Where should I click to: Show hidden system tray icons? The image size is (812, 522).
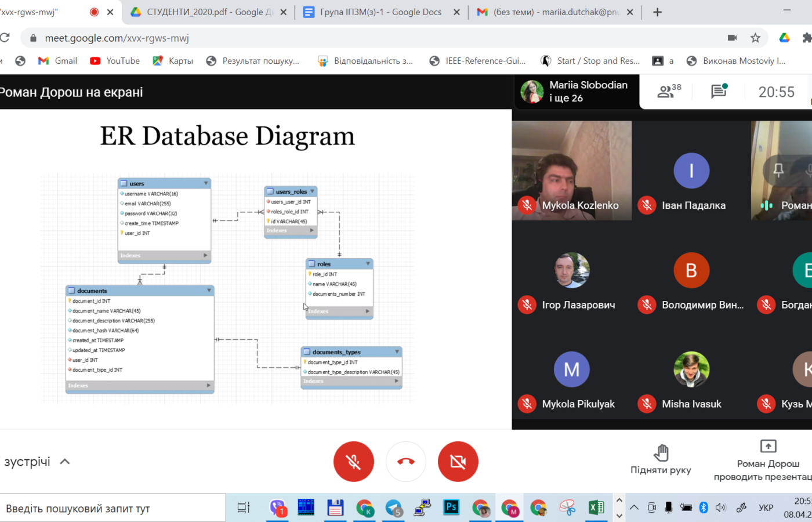pos(634,508)
